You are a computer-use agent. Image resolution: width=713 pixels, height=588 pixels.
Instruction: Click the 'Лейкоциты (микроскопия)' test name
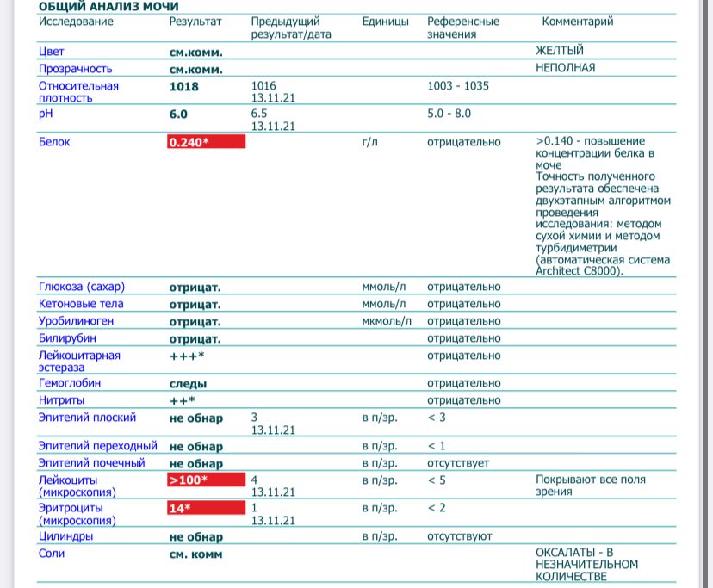point(77,486)
